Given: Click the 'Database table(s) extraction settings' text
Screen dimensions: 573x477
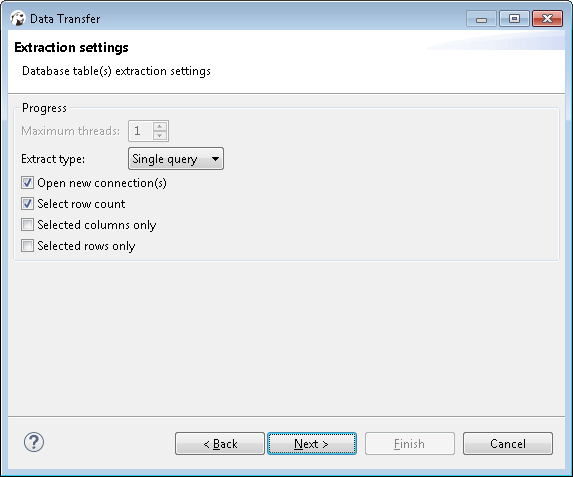Looking at the screenshot, I should point(116,71).
